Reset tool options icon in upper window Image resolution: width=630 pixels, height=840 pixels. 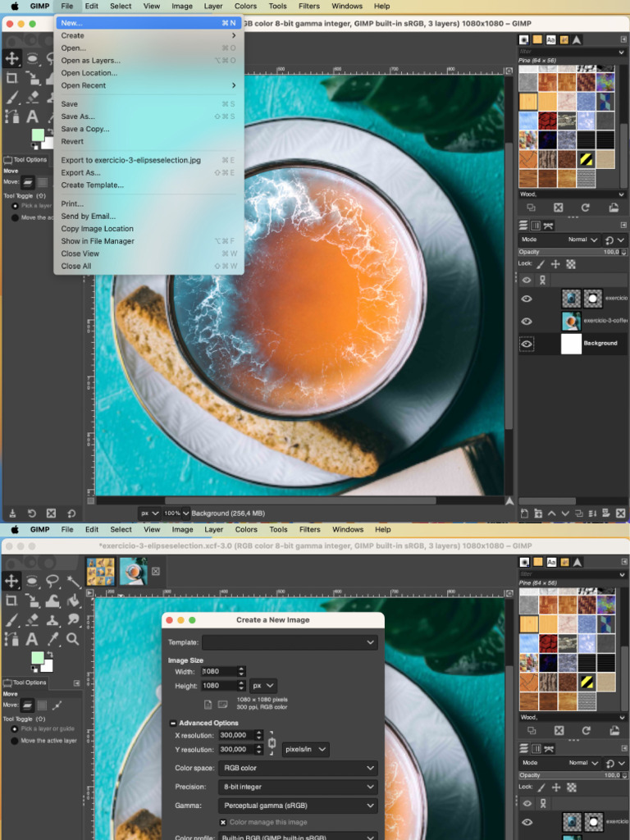pyautogui.click(x=71, y=514)
